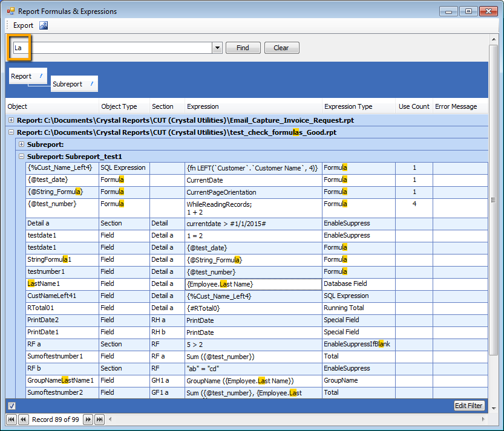Select the LastName1 object cell
The width and height of the screenshot is (504, 431).
(x=62, y=284)
